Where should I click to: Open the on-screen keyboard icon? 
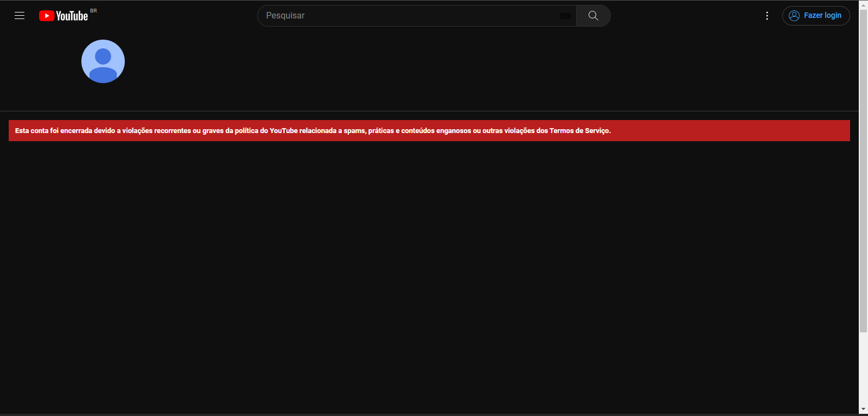(565, 16)
